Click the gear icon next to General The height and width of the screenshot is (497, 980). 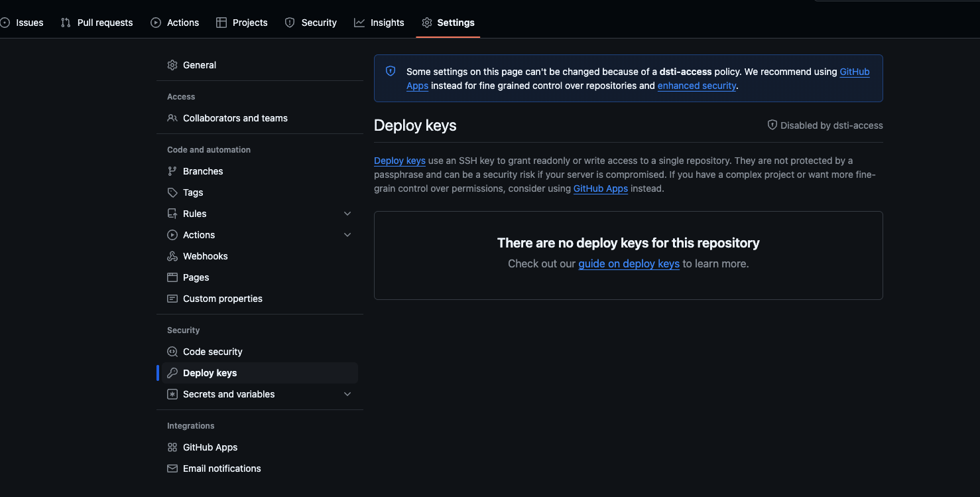172,65
